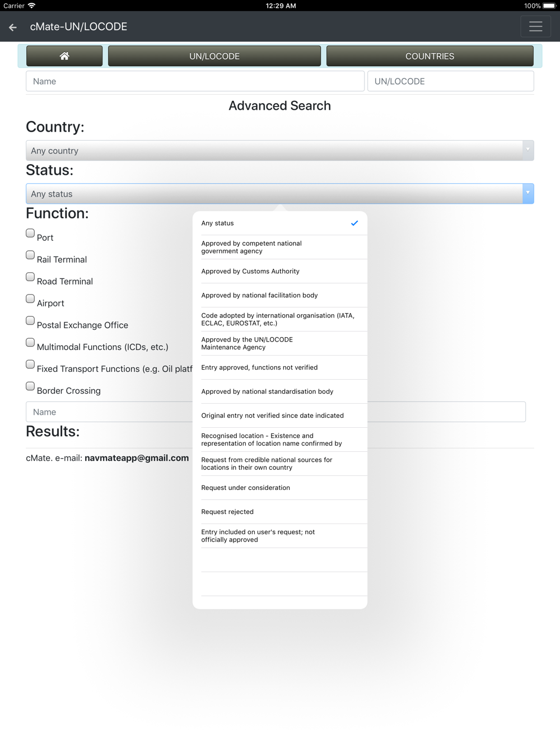Switch to the UN/LOCODE tab

214,56
